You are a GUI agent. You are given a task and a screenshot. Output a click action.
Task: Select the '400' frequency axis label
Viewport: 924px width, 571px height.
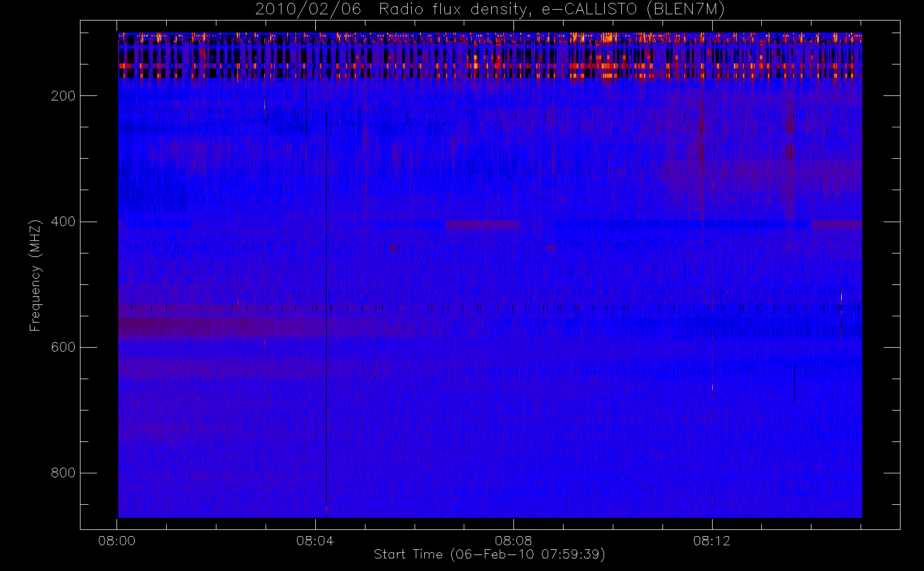pyautogui.click(x=63, y=222)
